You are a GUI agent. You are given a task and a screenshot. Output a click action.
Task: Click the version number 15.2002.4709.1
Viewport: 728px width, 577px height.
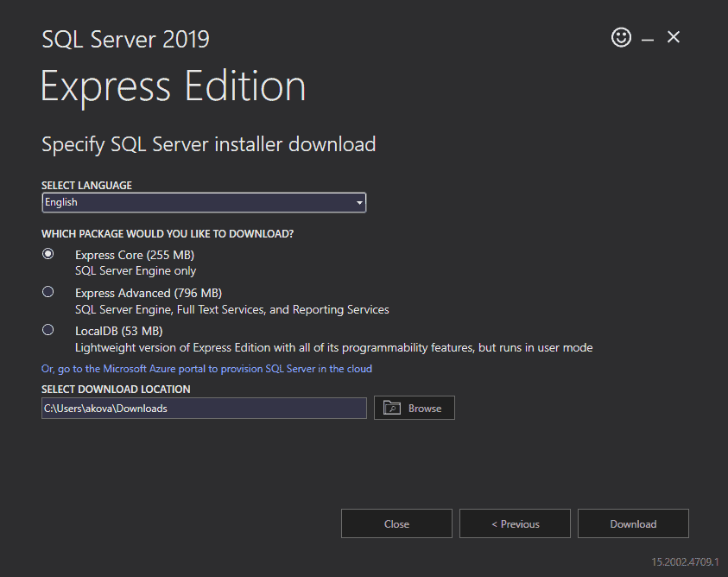[x=682, y=561]
